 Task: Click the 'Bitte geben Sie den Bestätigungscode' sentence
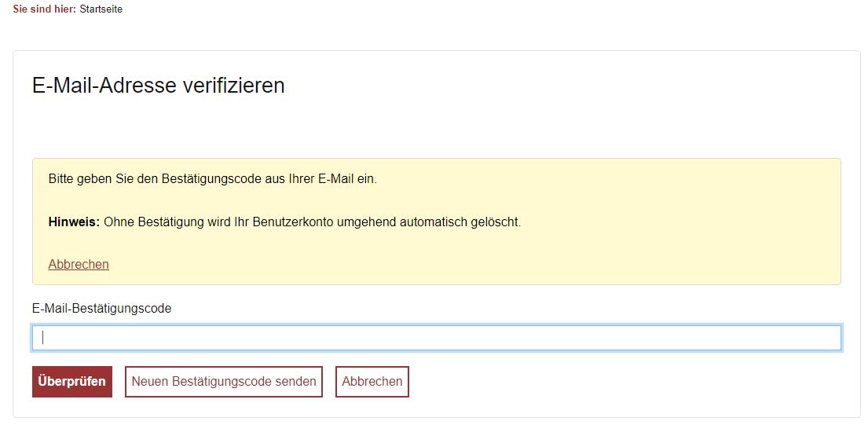[213, 179]
